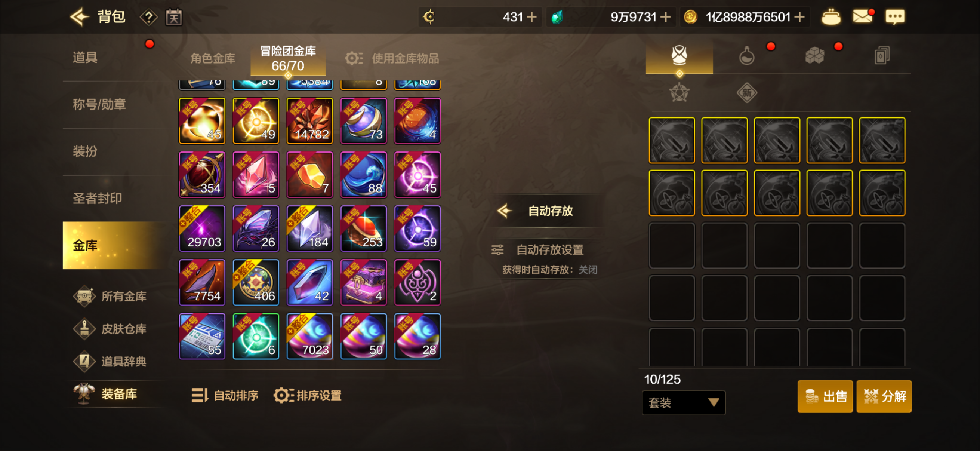
Task: Switch to 角色金库 tab
Action: pyautogui.click(x=212, y=58)
